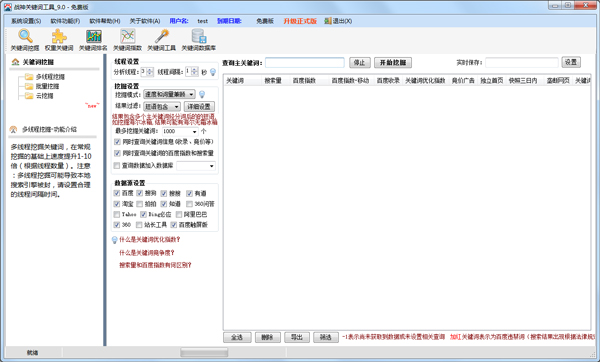Click the folder icon of 批量挖掘

pyautogui.click(x=29, y=86)
